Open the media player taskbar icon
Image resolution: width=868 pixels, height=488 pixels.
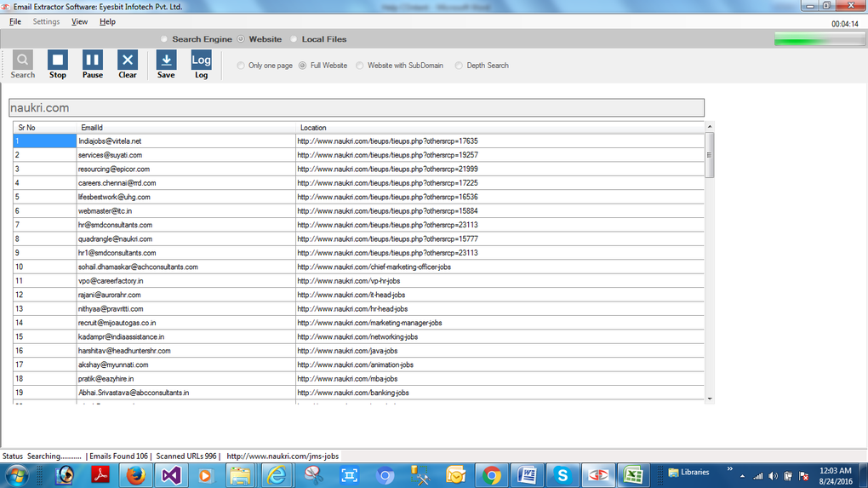pos(205,476)
